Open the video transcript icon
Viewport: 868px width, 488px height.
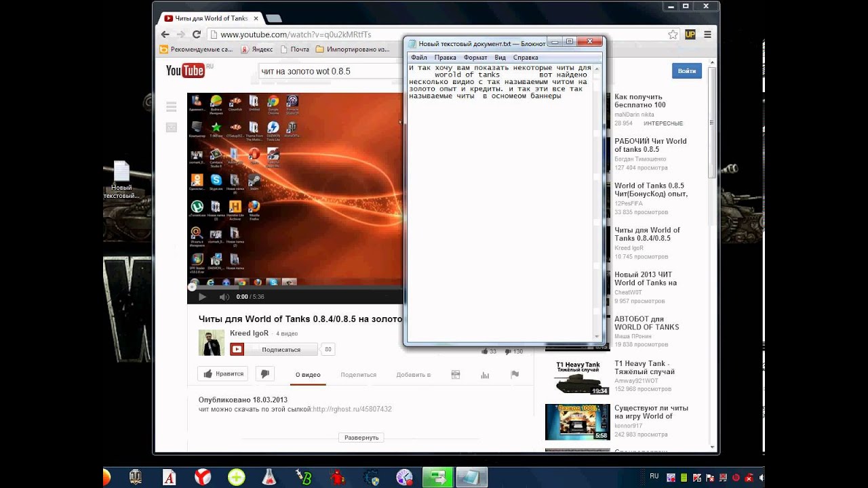(x=456, y=374)
